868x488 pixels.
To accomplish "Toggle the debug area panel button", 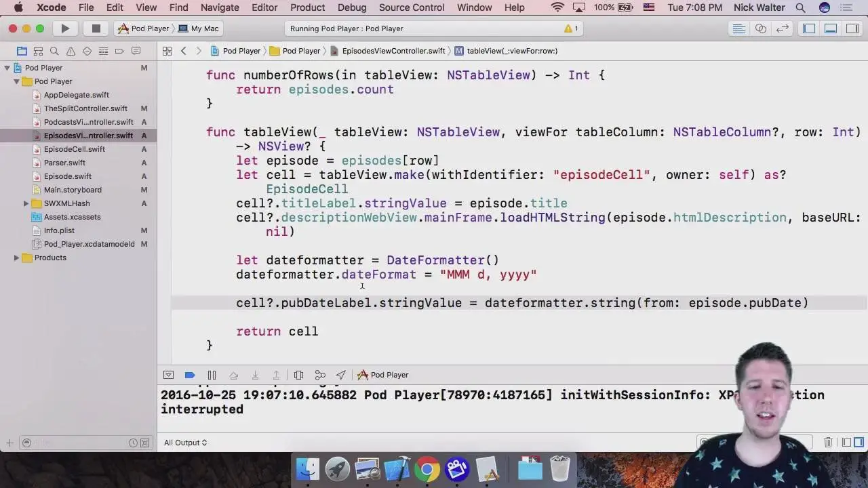I will [831, 28].
